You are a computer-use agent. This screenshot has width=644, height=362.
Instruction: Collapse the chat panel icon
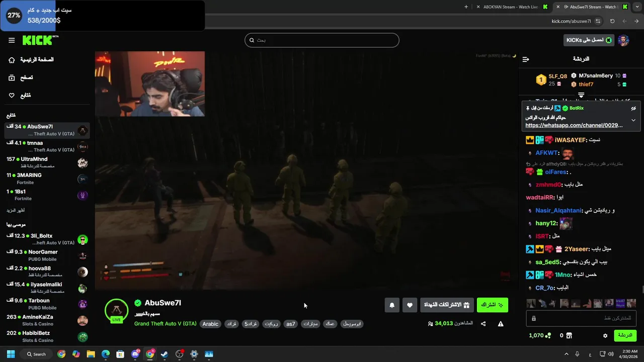526,59
